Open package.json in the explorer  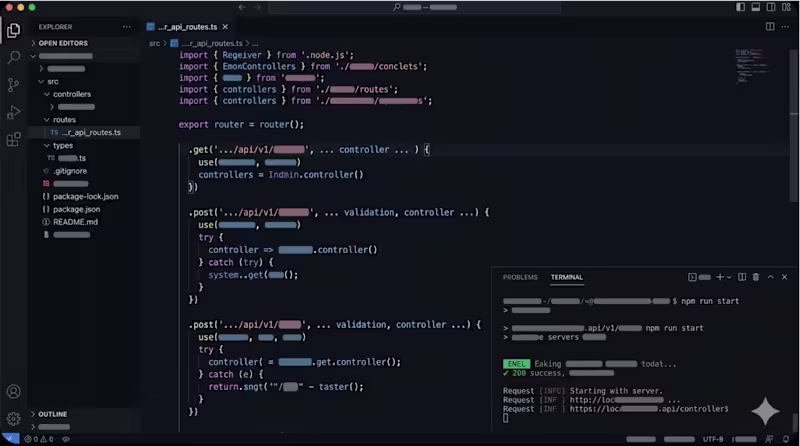pos(77,209)
